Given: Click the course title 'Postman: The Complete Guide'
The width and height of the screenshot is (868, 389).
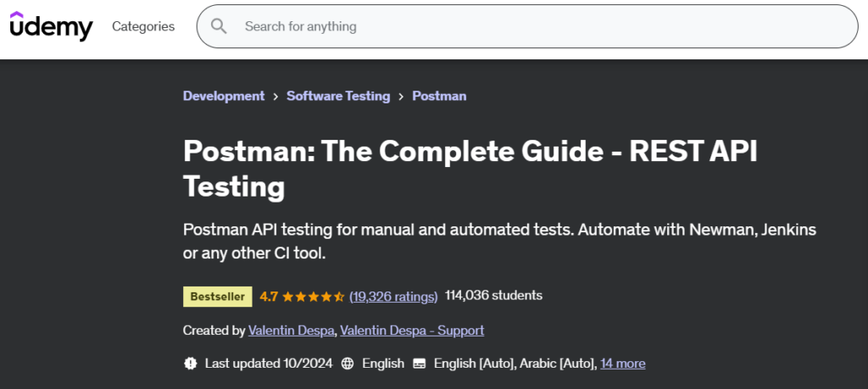Looking at the screenshot, I should 470,168.
